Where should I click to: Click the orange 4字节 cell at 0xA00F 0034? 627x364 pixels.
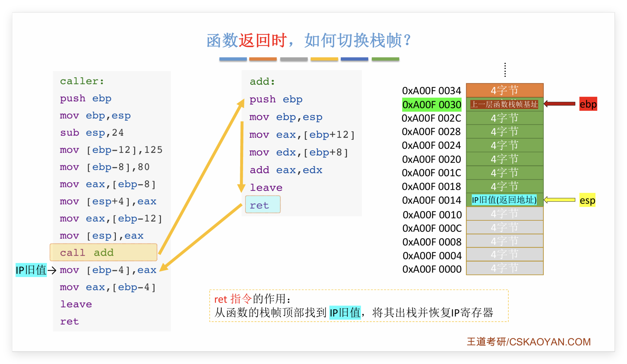coord(505,90)
